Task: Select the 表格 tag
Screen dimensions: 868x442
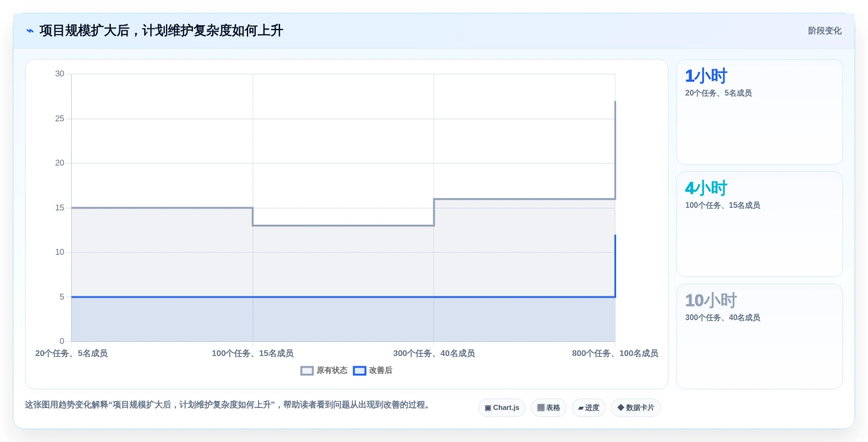Action: [549, 408]
